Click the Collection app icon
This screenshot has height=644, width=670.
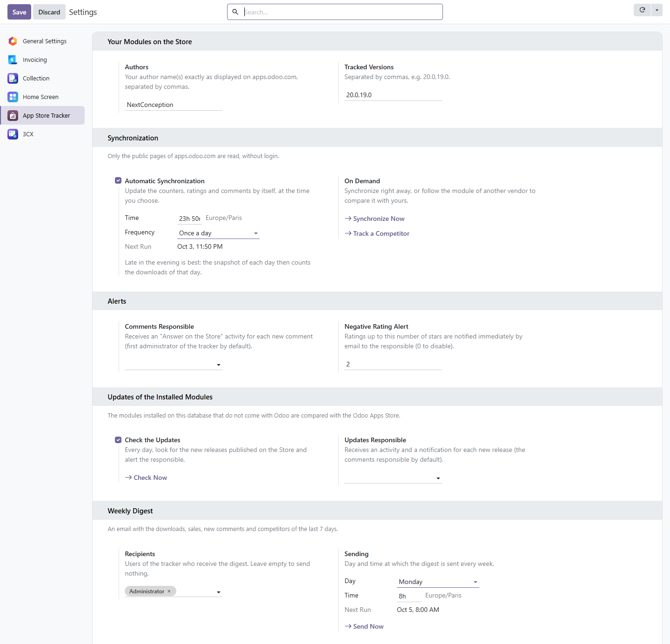click(13, 79)
